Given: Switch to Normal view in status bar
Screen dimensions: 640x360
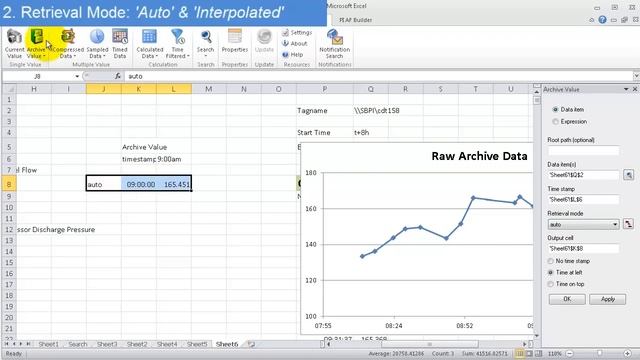Looking at the screenshot, I should pyautogui.click(x=520, y=353).
